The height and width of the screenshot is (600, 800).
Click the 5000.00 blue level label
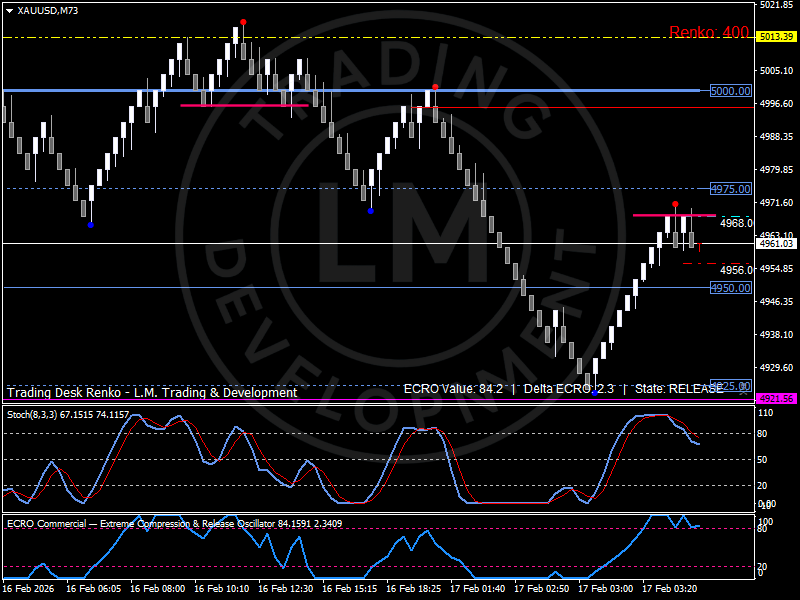coord(730,91)
